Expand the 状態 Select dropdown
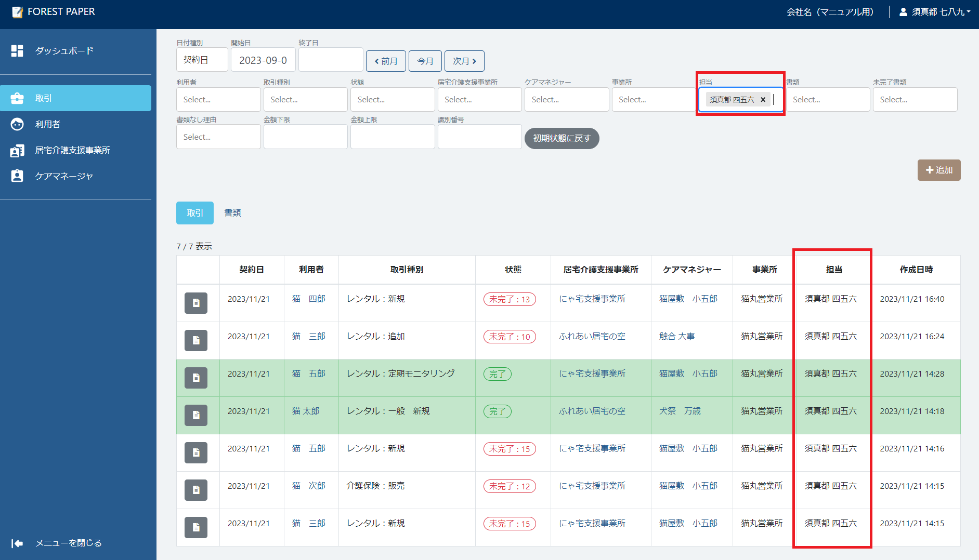This screenshot has width=979, height=560. coord(393,100)
